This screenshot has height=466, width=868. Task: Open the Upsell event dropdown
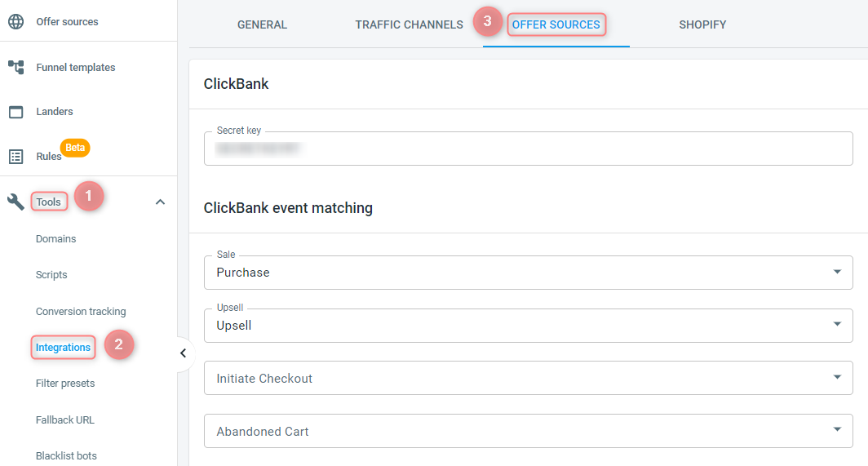[x=528, y=326]
